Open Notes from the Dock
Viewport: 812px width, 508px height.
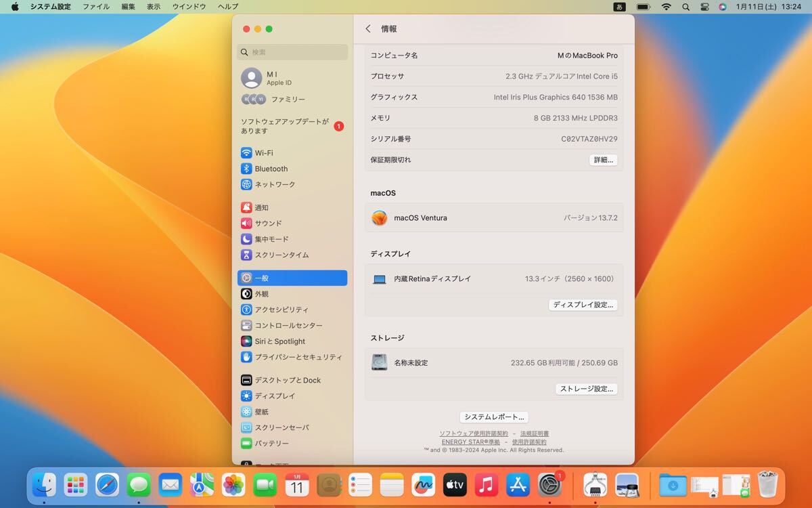pos(392,484)
